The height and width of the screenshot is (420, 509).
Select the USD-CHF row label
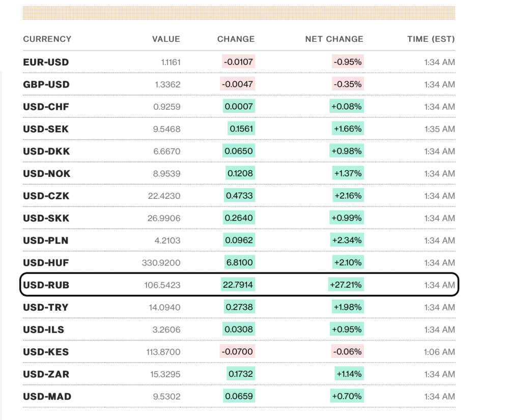[x=46, y=107]
